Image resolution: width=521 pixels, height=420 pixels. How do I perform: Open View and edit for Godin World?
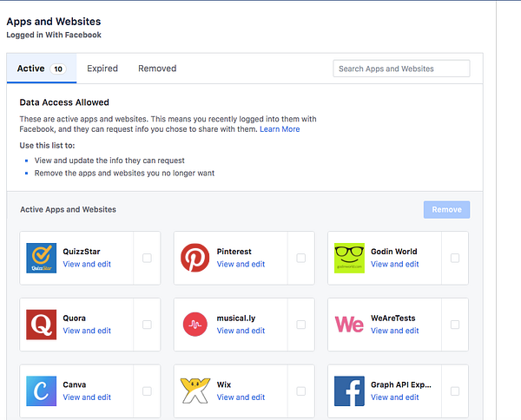tap(395, 264)
